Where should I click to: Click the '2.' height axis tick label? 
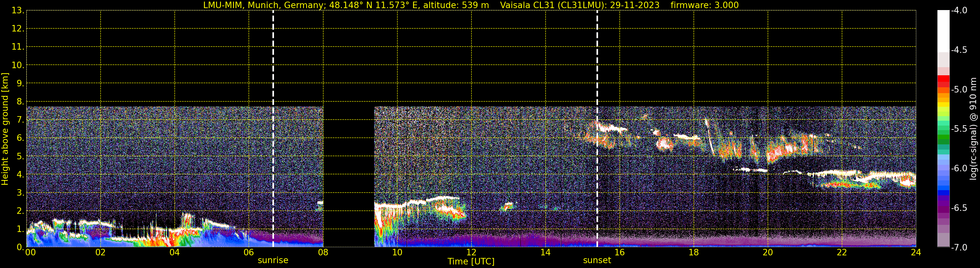[x=20, y=211]
